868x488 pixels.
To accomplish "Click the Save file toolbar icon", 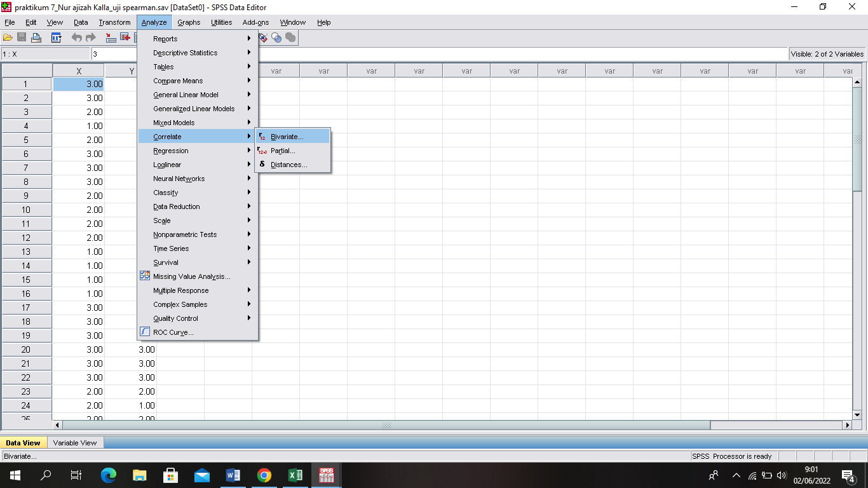I will pos(22,37).
